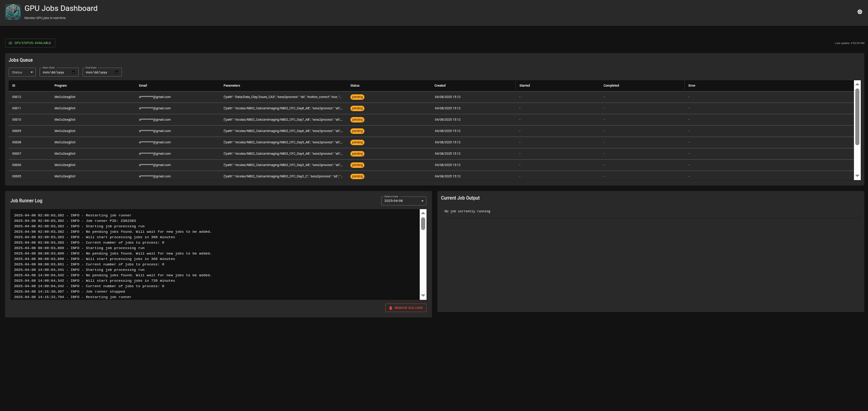Click pending badge for job 00010
The height and width of the screenshot is (411, 868).
[357, 120]
